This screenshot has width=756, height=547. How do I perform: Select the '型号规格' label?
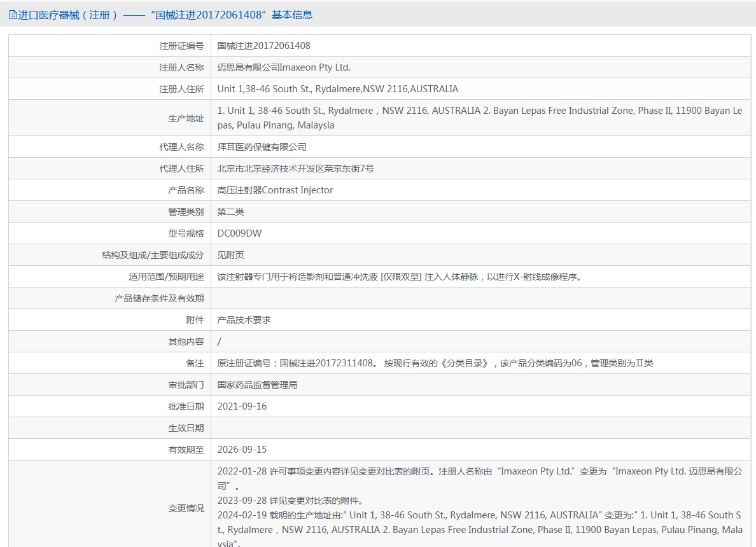(186, 233)
